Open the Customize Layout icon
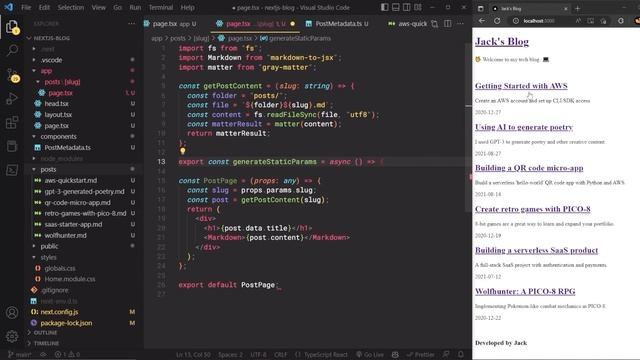This screenshot has width=640, height=360. pyautogui.click(x=418, y=7)
